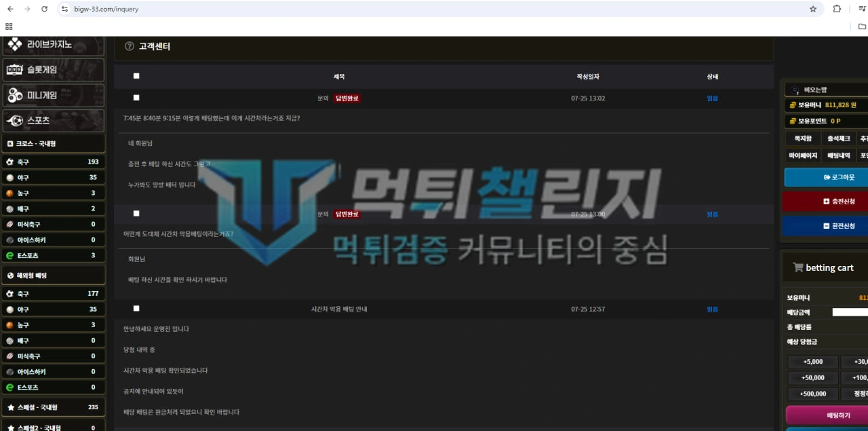The height and width of the screenshot is (431, 868).
Task: Open the 슬롯게임 menu
Action: [x=54, y=69]
